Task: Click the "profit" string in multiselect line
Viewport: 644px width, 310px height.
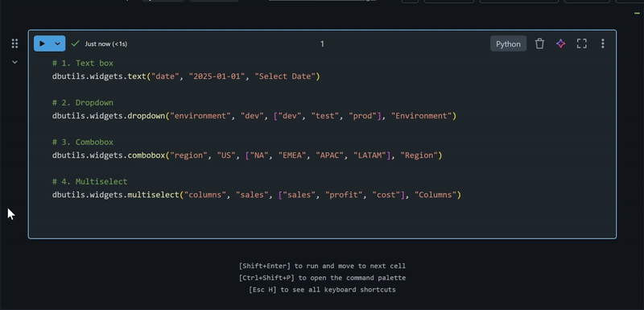Action: click(344, 195)
